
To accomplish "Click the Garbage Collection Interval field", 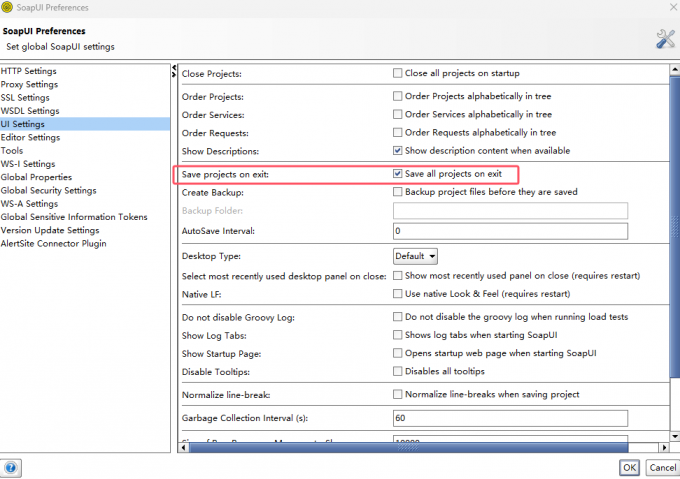I will pyautogui.click(x=510, y=418).
